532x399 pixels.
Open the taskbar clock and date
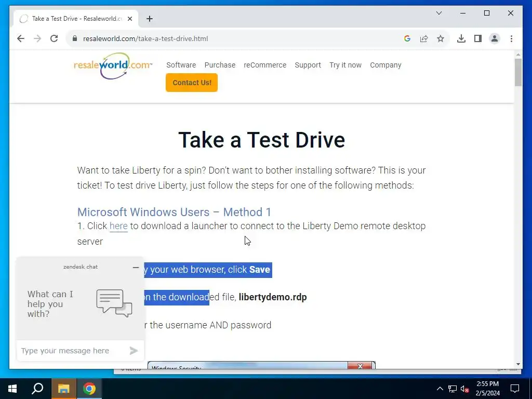point(487,389)
